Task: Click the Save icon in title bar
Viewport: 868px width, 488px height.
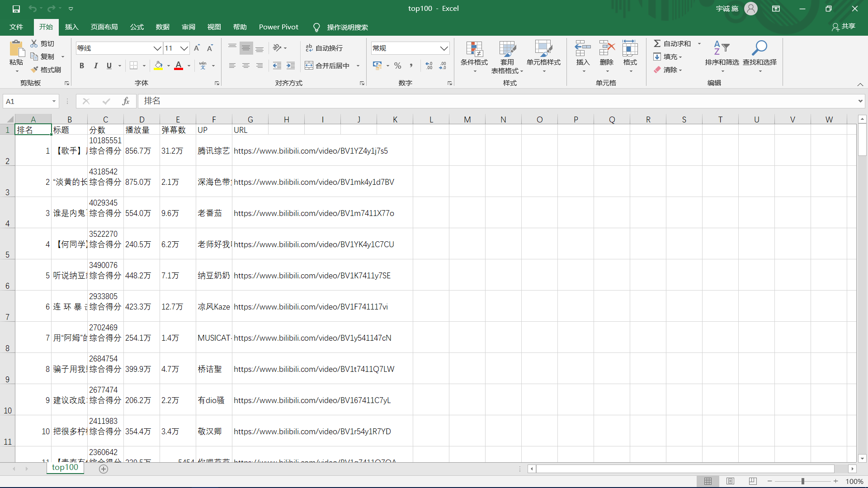Action: tap(16, 9)
